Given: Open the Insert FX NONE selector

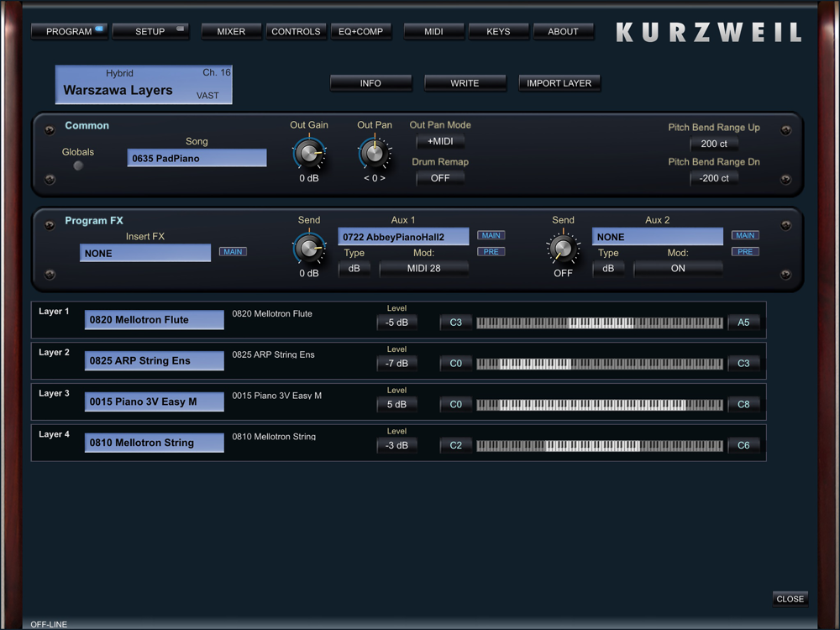Looking at the screenshot, I should (x=145, y=253).
